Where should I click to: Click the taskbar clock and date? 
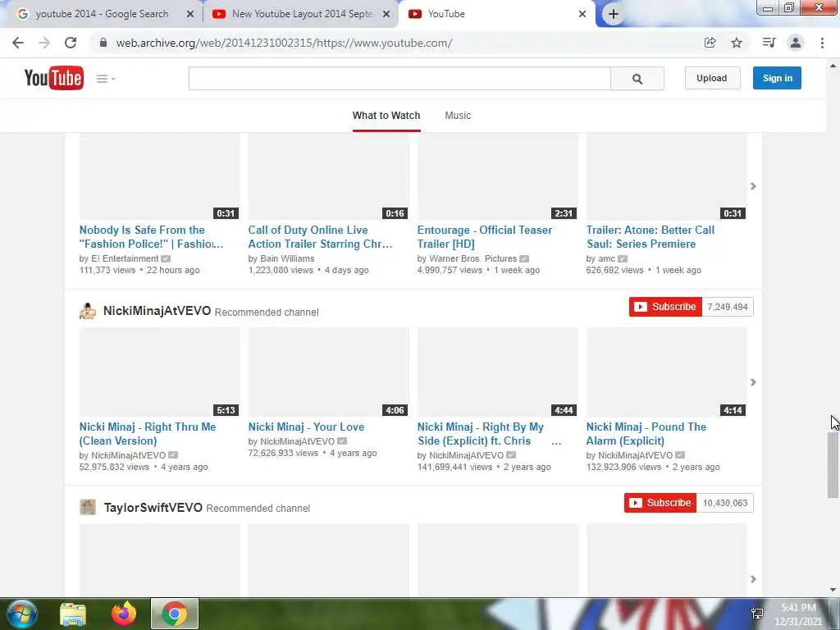[798, 614]
